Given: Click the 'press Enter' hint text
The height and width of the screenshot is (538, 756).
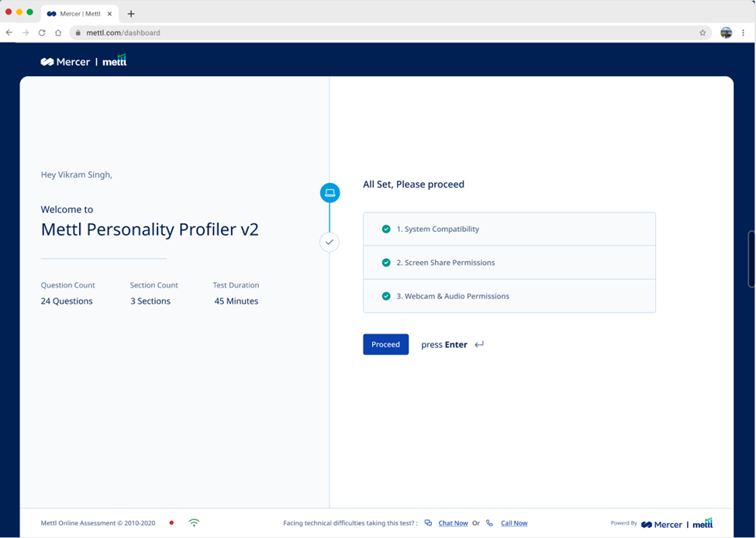Looking at the screenshot, I should tap(444, 345).
